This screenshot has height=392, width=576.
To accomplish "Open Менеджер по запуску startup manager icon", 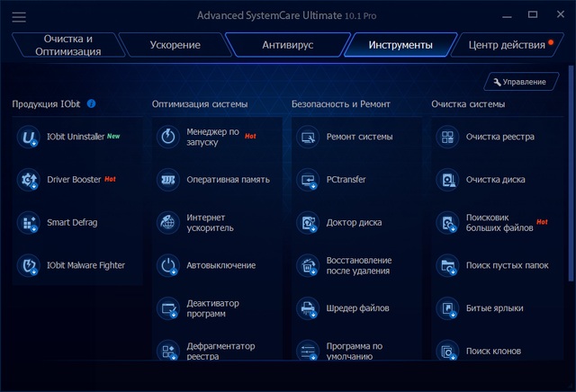I will click(168, 138).
